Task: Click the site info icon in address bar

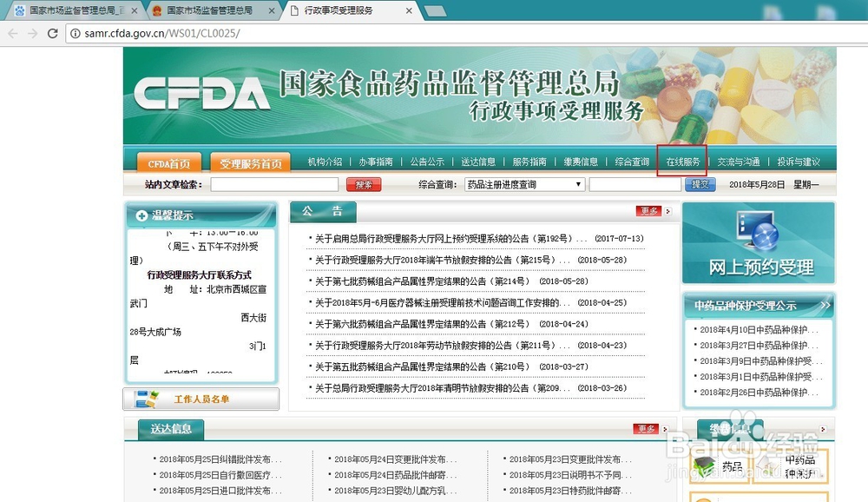Action: pyautogui.click(x=75, y=34)
